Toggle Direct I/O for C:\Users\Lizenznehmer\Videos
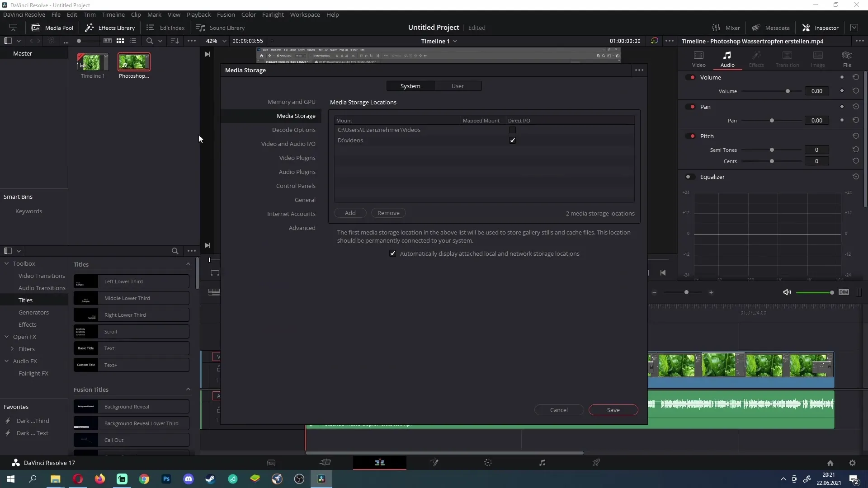Image resolution: width=868 pixels, height=488 pixels. click(x=512, y=130)
